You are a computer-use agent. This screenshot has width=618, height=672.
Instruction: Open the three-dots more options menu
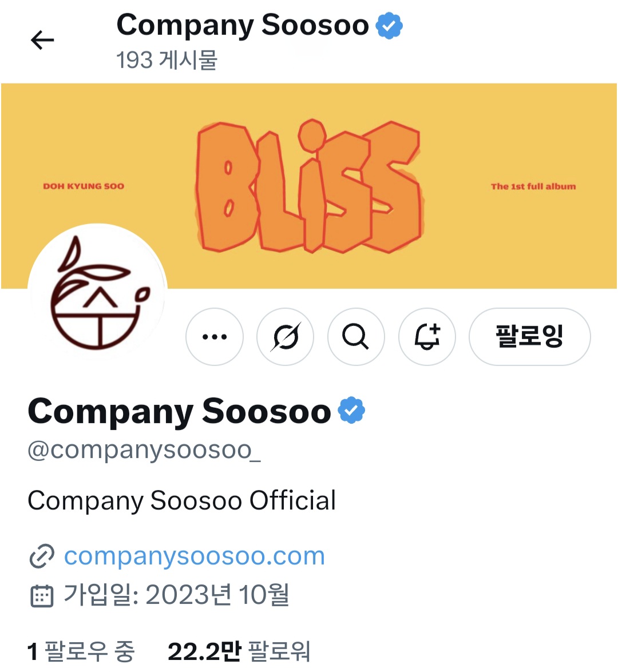215,337
